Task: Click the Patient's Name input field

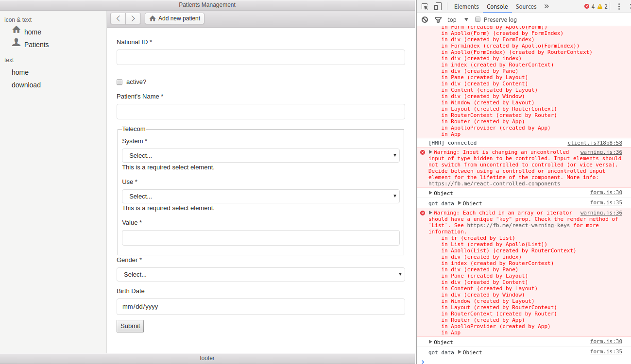Action: (x=261, y=112)
